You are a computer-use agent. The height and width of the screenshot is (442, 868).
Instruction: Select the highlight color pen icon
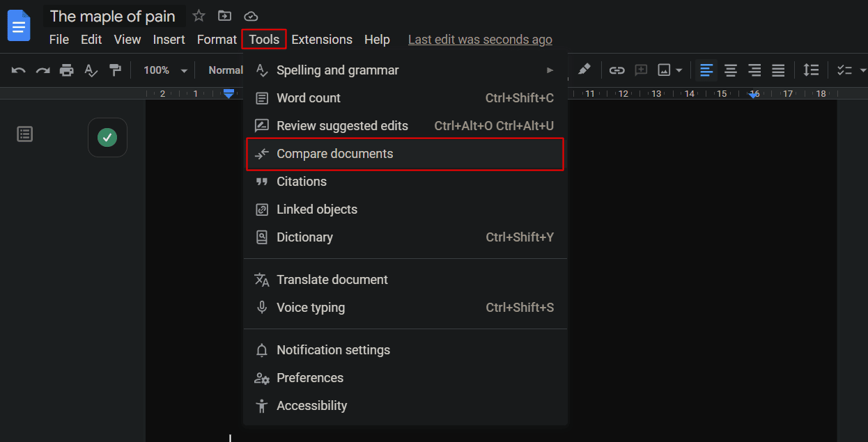click(x=584, y=70)
